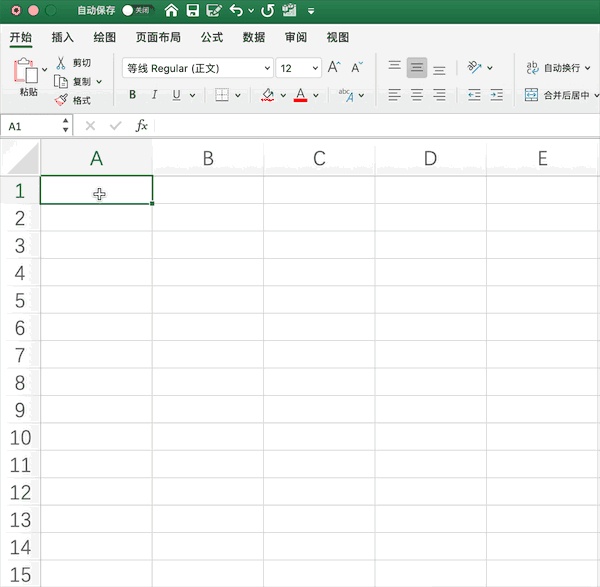Click the 格式 format painter button
Screen dimensions: 600x587
pos(73,100)
